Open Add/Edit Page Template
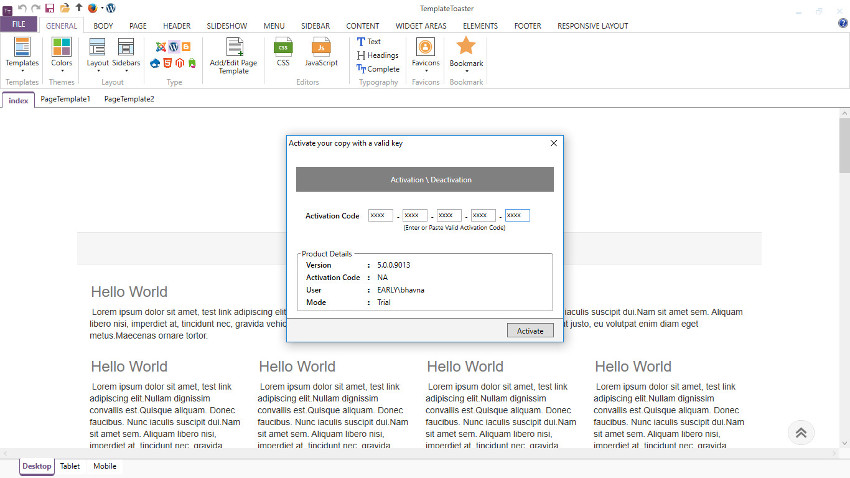The image size is (850, 478). click(234, 56)
